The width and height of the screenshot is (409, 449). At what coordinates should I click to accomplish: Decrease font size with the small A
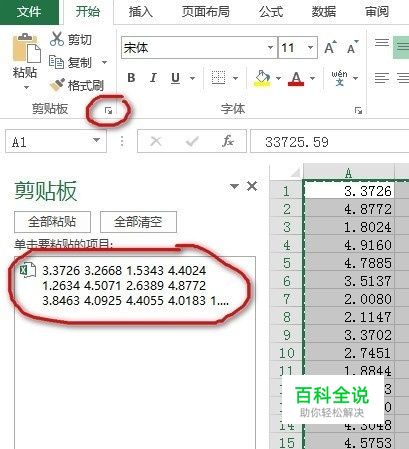click(352, 48)
